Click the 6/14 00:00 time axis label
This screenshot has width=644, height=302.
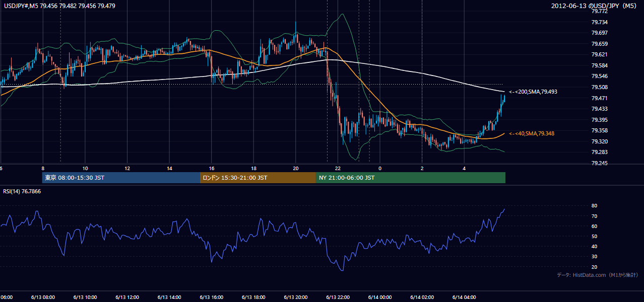coord(379,297)
